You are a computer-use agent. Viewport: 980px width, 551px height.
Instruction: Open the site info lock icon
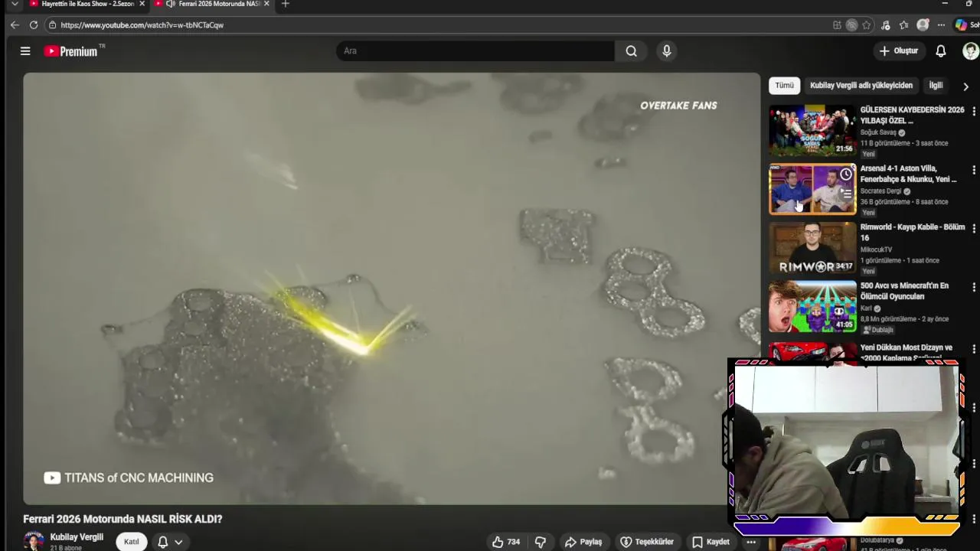52,25
